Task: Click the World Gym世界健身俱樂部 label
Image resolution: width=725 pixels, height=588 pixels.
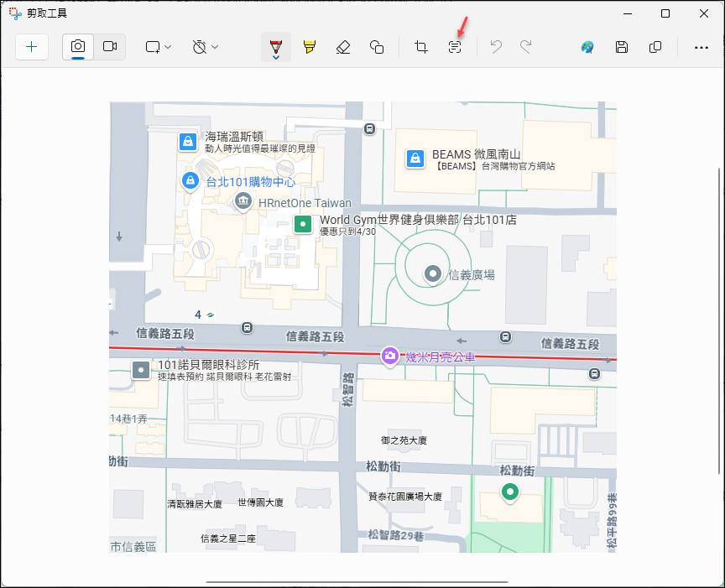Action: [x=418, y=220]
